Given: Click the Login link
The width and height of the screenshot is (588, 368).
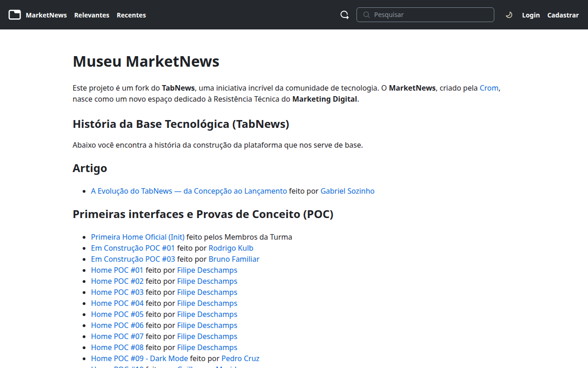Looking at the screenshot, I should coord(531,15).
